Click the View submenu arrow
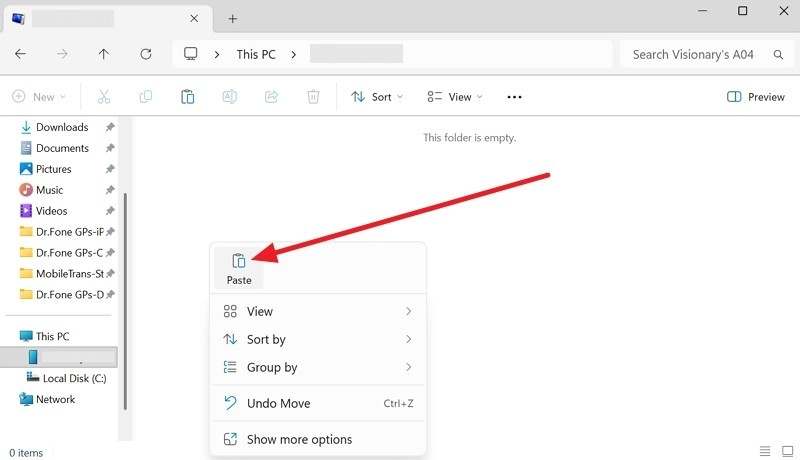Screen dimensions: 800x460 point(408,311)
